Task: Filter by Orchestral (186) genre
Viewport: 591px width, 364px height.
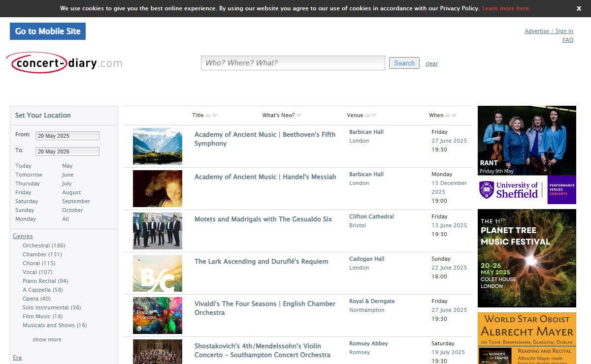Action: (x=44, y=245)
